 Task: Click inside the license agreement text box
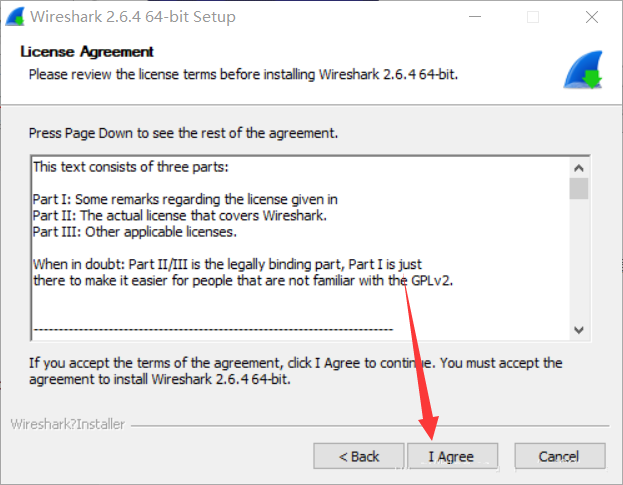click(x=301, y=249)
